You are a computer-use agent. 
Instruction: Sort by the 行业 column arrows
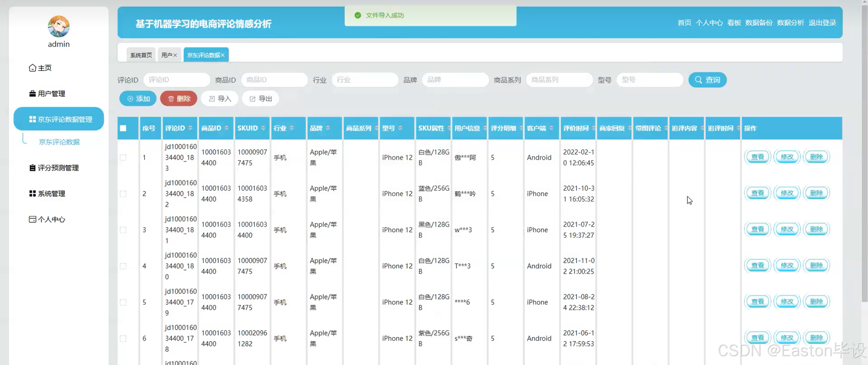tap(291, 128)
